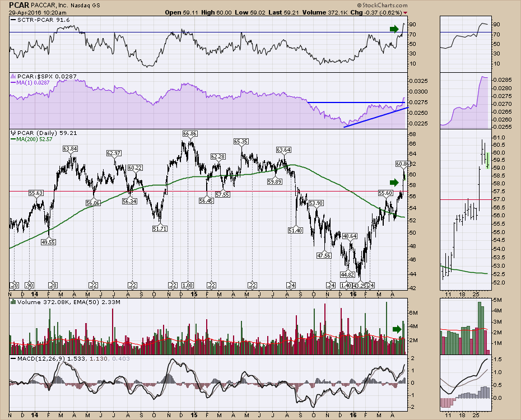Click the 1.00 dividend marker
The image size is (521, 420).
pyautogui.click(x=188, y=285)
